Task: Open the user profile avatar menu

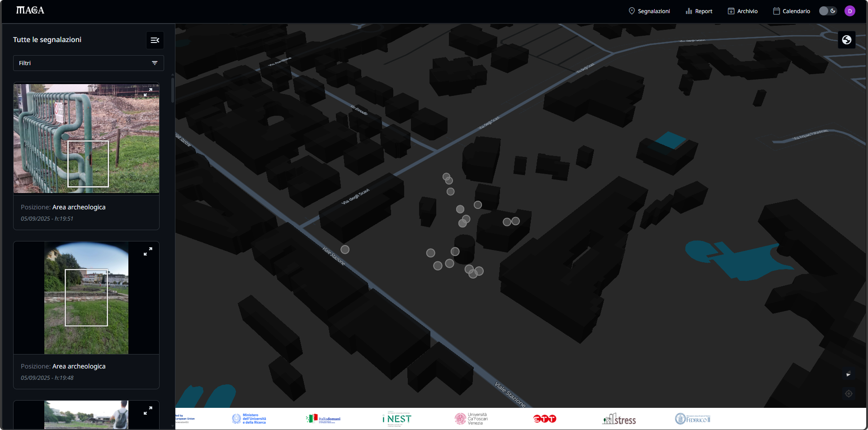Action: pyautogui.click(x=850, y=10)
